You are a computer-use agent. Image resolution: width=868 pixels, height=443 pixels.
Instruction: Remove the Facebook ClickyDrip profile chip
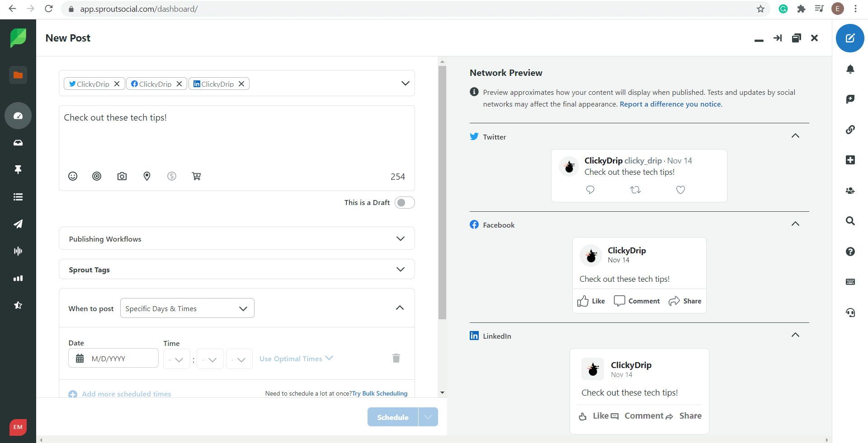click(179, 84)
